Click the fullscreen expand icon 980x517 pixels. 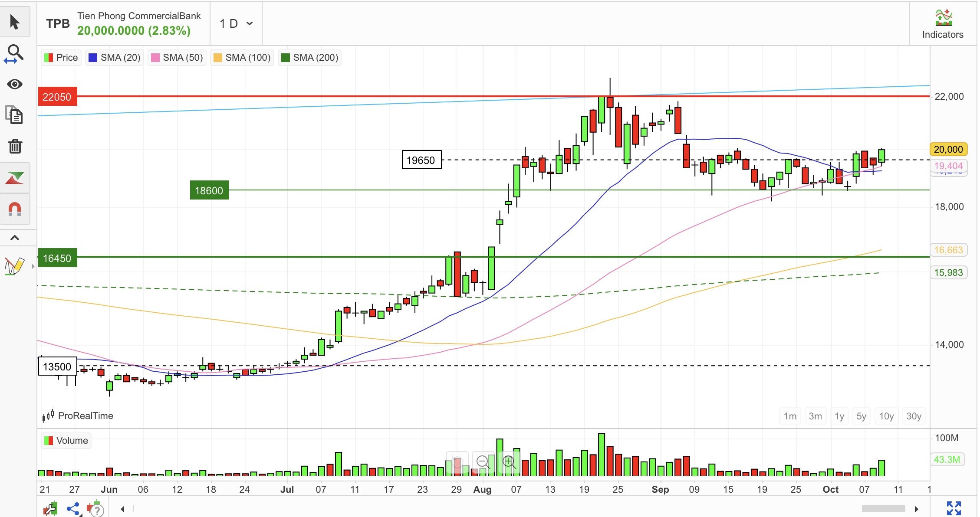pos(954,508)
